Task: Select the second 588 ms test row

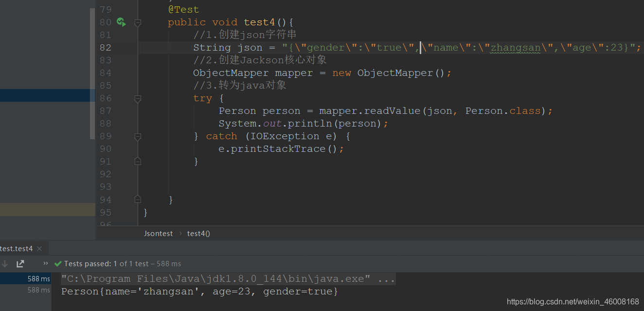Action: point(25,290)
